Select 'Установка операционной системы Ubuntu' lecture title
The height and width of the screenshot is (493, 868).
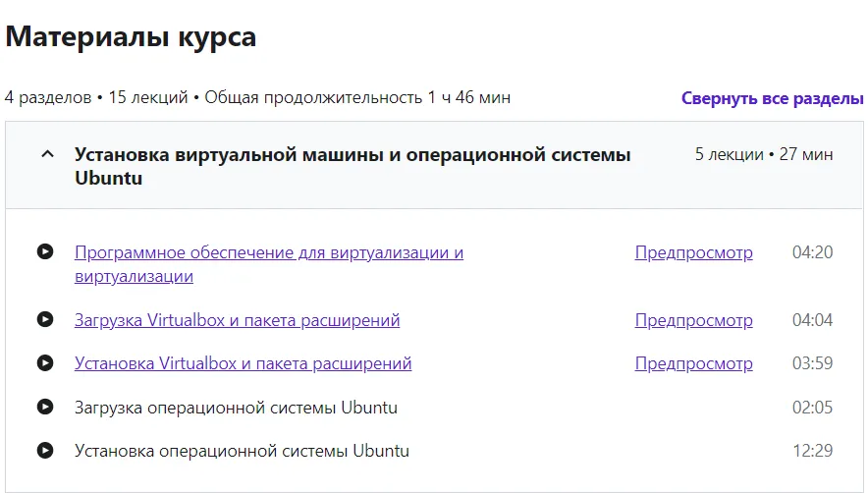(242, 451)
